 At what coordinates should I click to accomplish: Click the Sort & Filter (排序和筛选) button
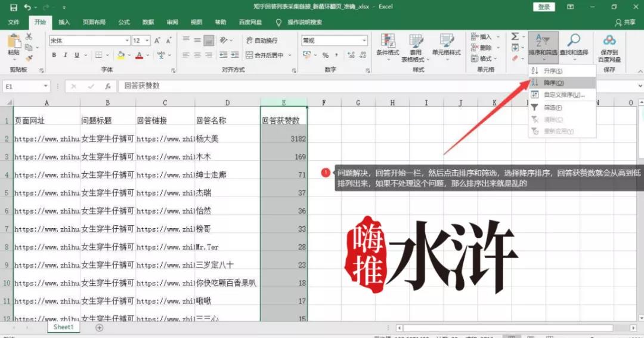pos(543,47)
